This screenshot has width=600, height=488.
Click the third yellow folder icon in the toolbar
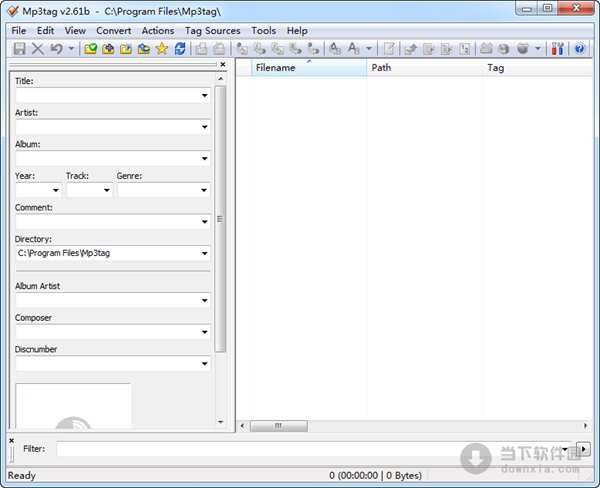[x=126, y=49]
